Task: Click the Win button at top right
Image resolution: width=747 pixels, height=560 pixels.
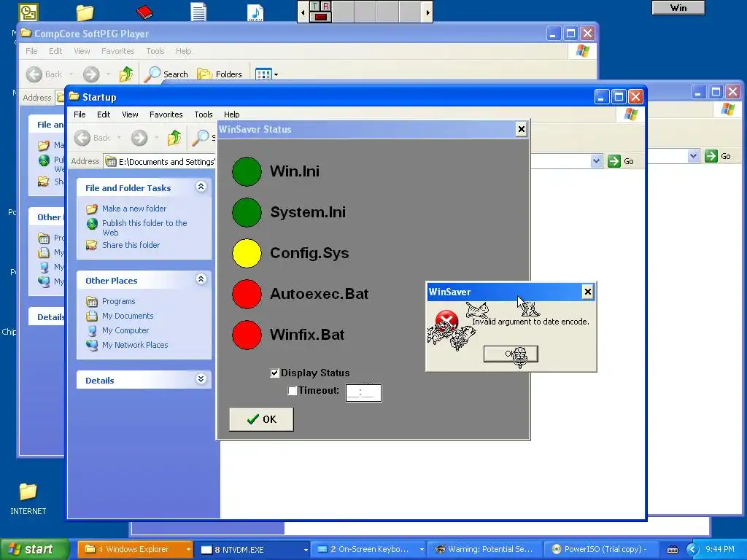Action: click(678, 7)
